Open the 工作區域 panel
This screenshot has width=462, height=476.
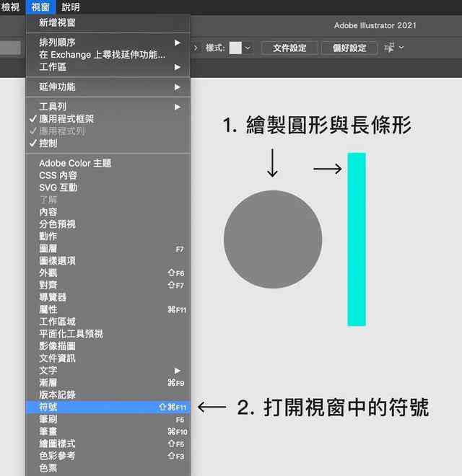tap(108, 322)
